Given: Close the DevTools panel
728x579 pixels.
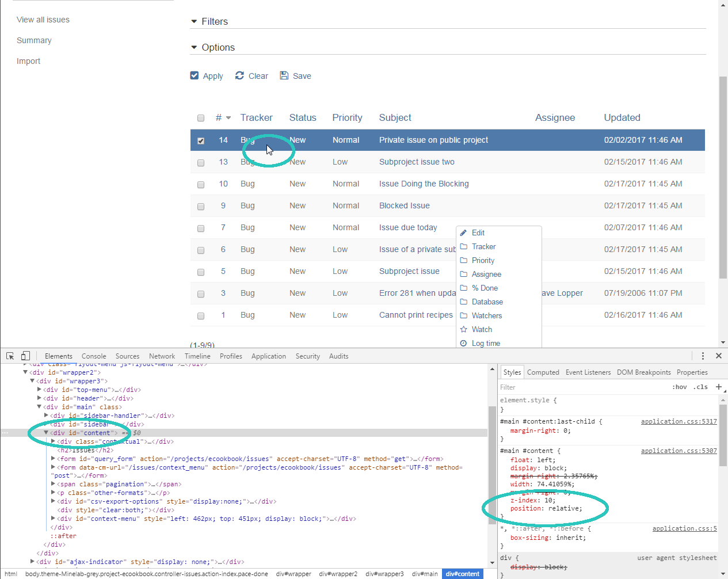Looking at the screenshot, I should pyautogui.click(x=719, y=356).
